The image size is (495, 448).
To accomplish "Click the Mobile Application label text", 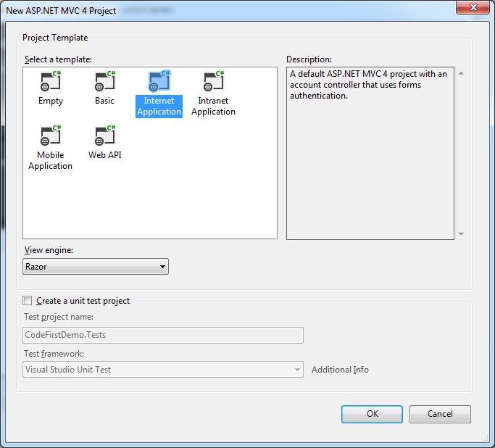I will [50, 161].
